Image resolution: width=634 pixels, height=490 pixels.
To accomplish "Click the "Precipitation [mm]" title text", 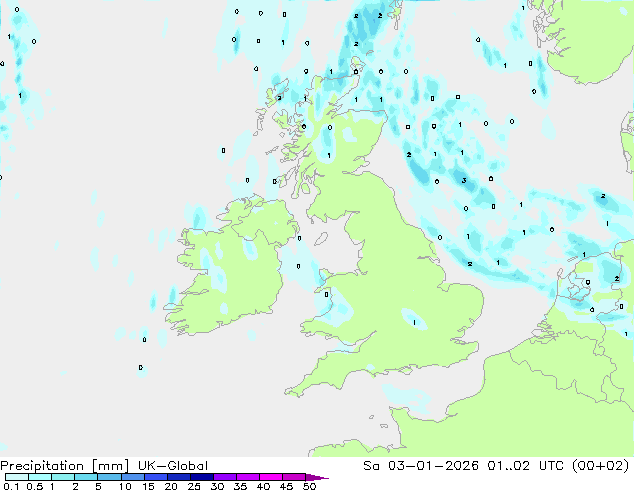I will click(64, 466).
